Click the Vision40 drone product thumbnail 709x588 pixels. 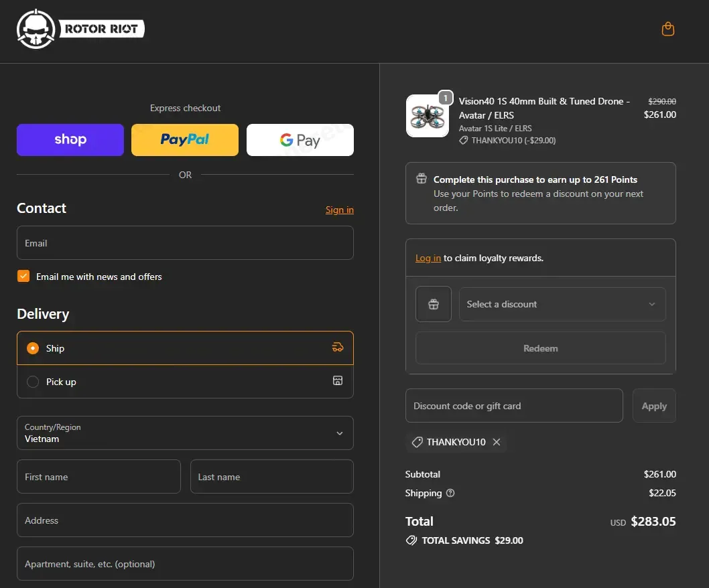(x=428, y=116)
